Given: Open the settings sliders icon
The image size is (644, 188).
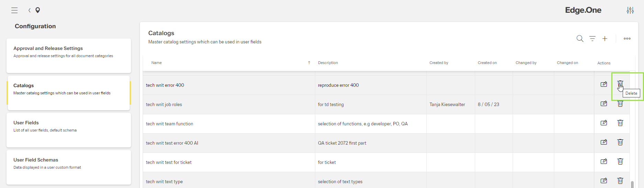Looking at the screenshot, I should pos(630,10).
